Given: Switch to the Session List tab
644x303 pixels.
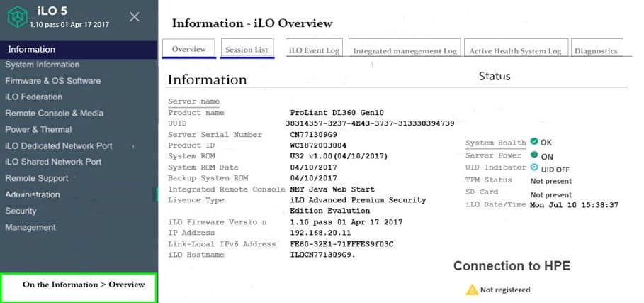Looking at the screenshot, I should (x=247, y=50).
